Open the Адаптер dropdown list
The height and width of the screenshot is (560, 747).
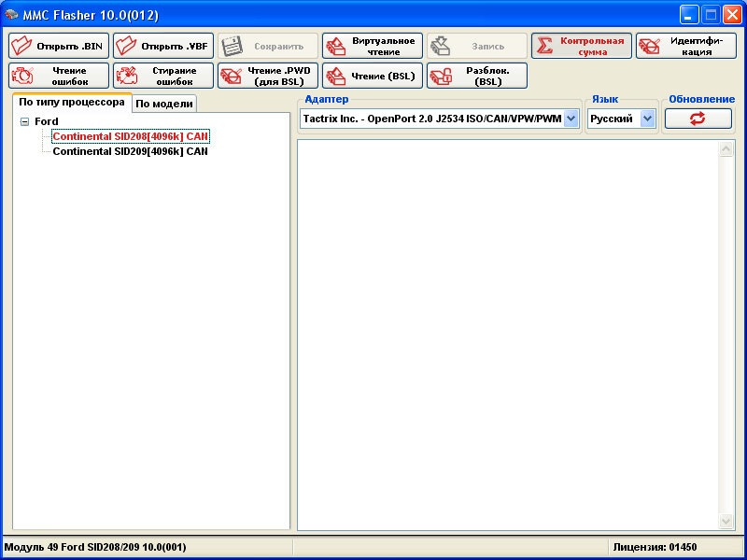tap(571, 119)
